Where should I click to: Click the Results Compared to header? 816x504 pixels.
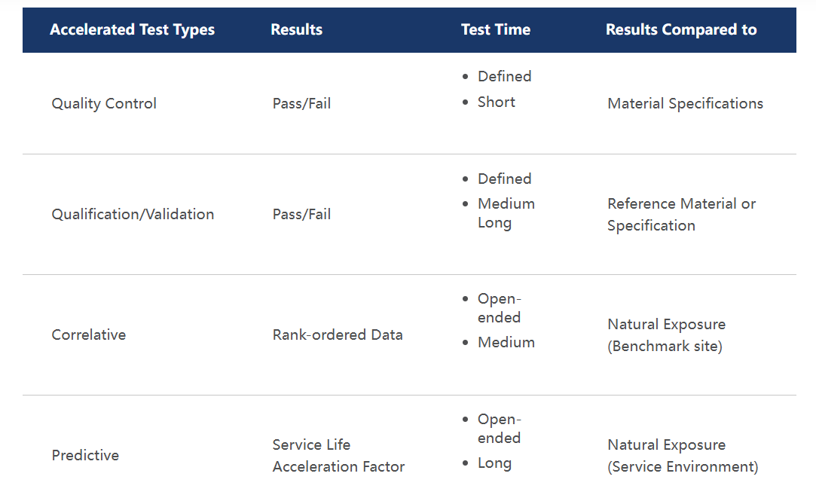point(681,29)
